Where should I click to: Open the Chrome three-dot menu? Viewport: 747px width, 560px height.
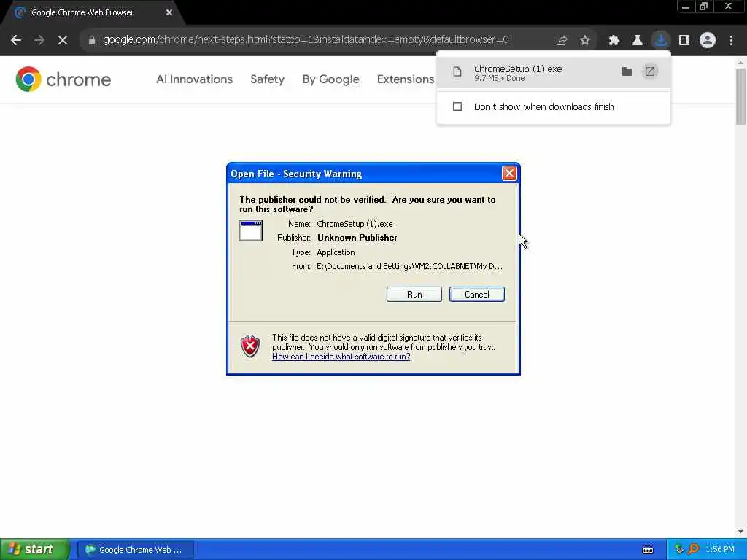[x=731, y=41]
